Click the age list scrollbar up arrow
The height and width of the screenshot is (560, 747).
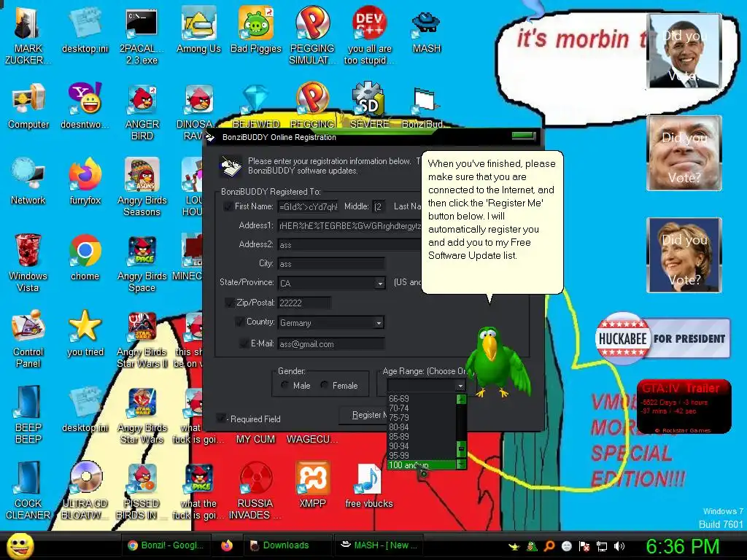point(461,399)
